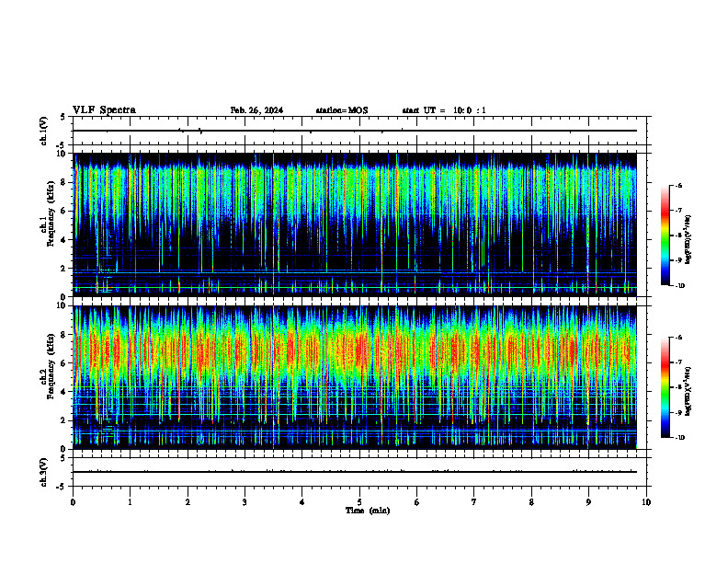The width and height of the screenshot is (728, 563).
Task: Click the lower colorbar 'log(PSD)(V²/Hz)' label
Action: [688, 392]
